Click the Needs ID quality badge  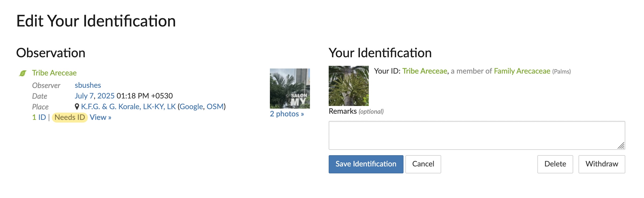(70, 117)
